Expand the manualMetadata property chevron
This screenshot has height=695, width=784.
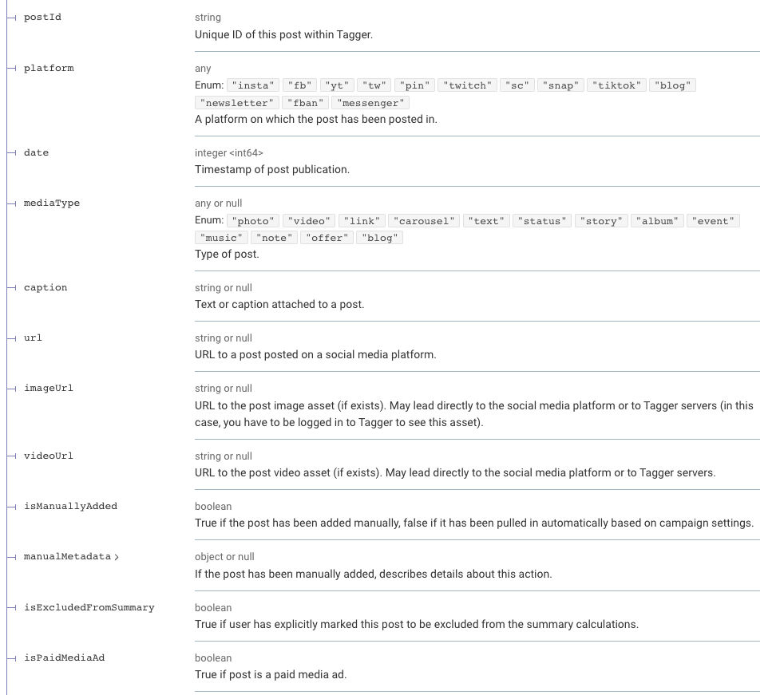point(117,557)
